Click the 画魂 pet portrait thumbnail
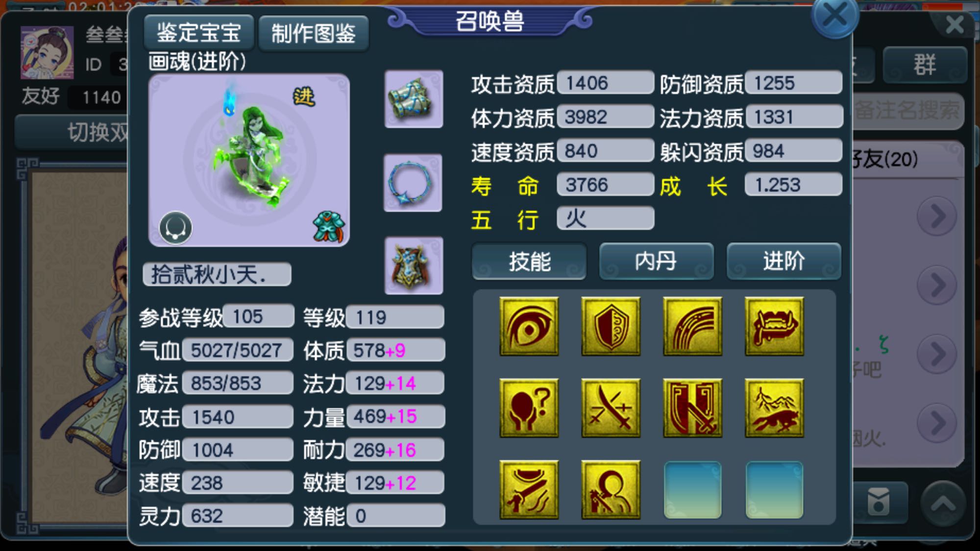This screenshot has height=551, width=980. (x=249, y=160)
